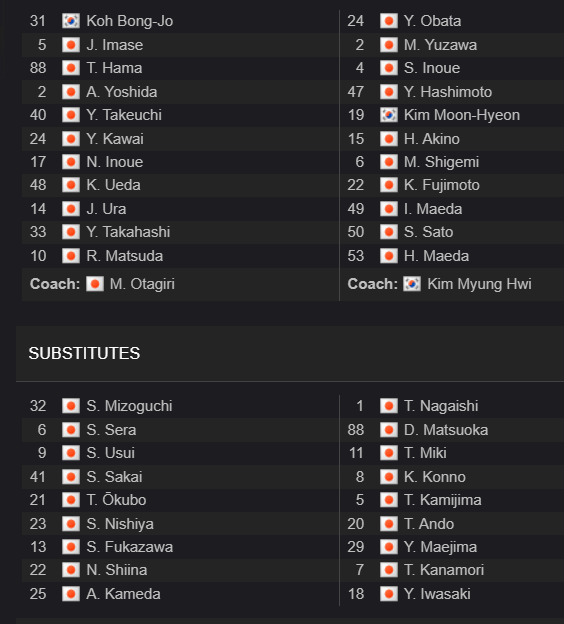This screenshot has width=564, height=624.
Task: Click the South Korea flag beside Koh Bong-Jo
Action: point(71,21)
